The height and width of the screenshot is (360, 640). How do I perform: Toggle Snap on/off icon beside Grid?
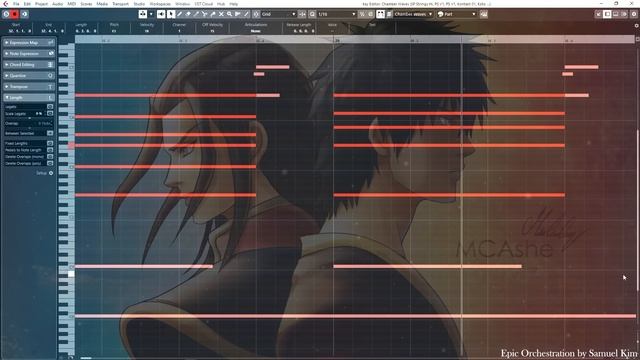[256, 14]
